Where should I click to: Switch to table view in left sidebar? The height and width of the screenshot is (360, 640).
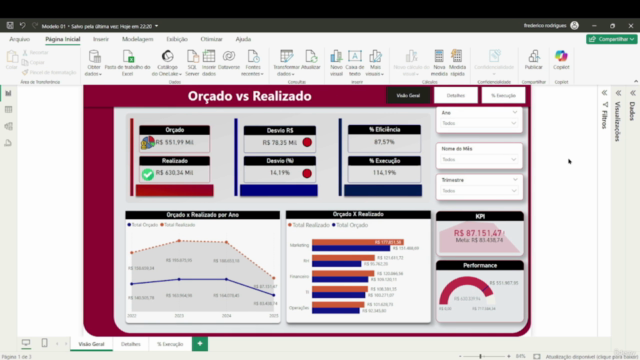[x=8, y=109]
